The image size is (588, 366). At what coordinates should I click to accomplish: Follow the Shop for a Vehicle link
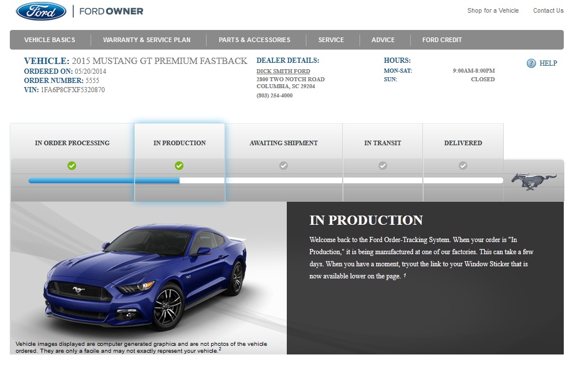point(493,10)
